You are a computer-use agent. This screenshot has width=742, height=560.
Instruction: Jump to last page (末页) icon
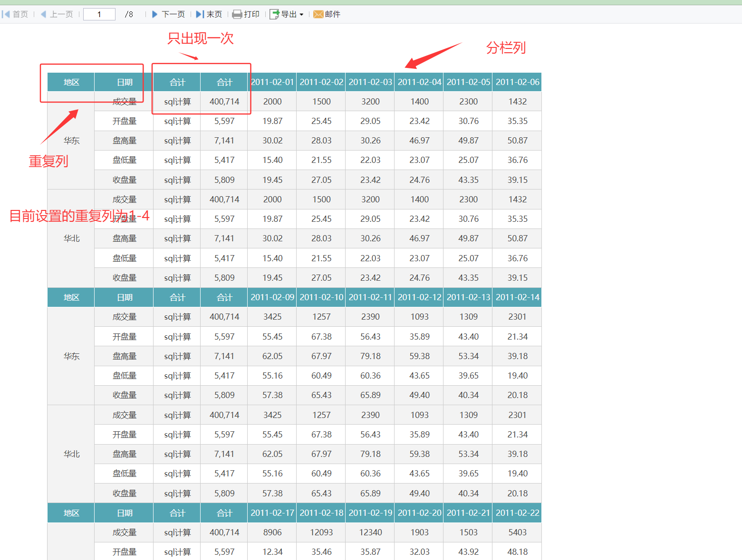(200, 14)
